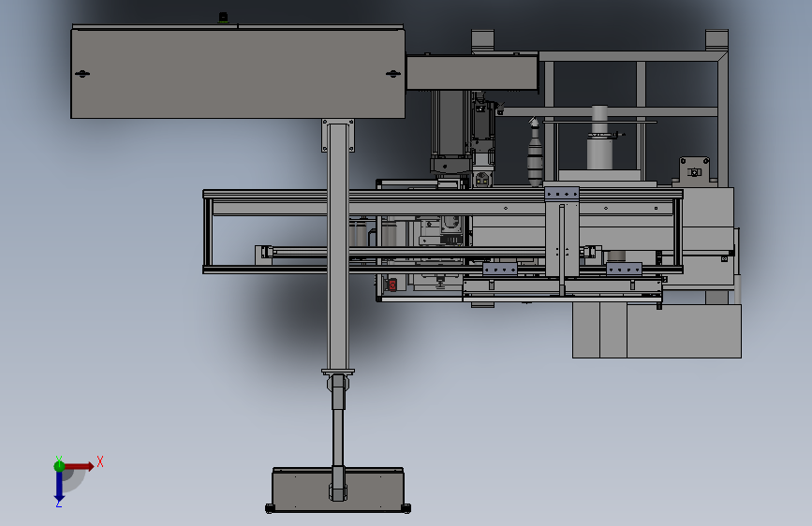The height and width of the screenshot is (526, 812).
Task: Click the green Y axis dot of triad
Action: (59, 466)
